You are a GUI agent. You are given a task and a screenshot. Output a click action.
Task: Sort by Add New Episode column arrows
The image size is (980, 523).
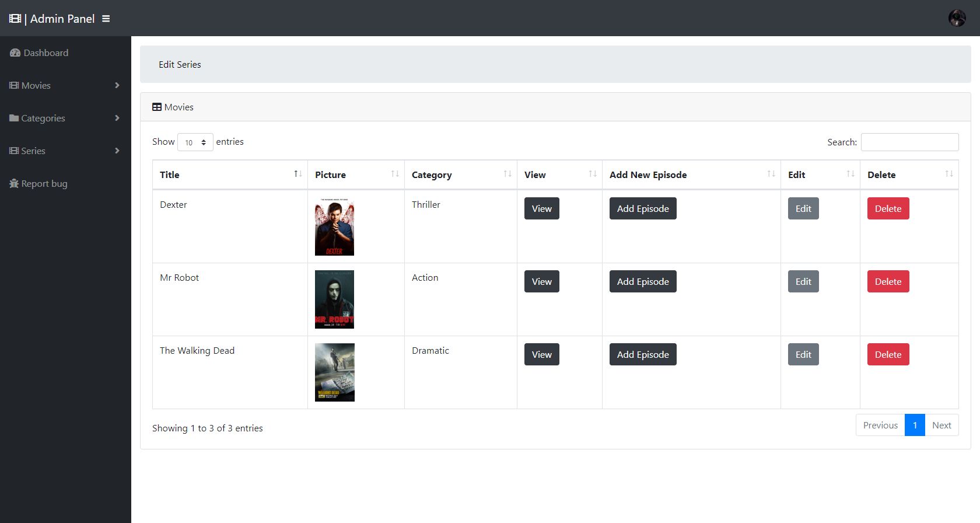click(771, 174)
